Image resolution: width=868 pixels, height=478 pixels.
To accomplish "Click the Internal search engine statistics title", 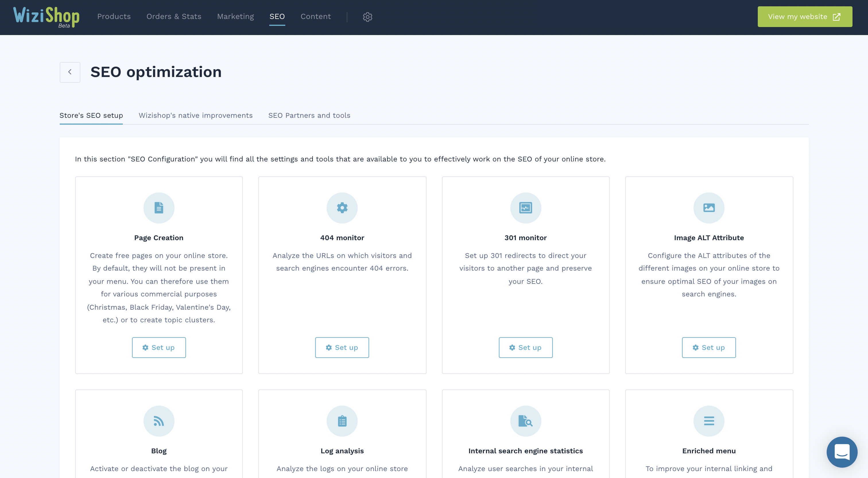I will (x=525, y=451).
